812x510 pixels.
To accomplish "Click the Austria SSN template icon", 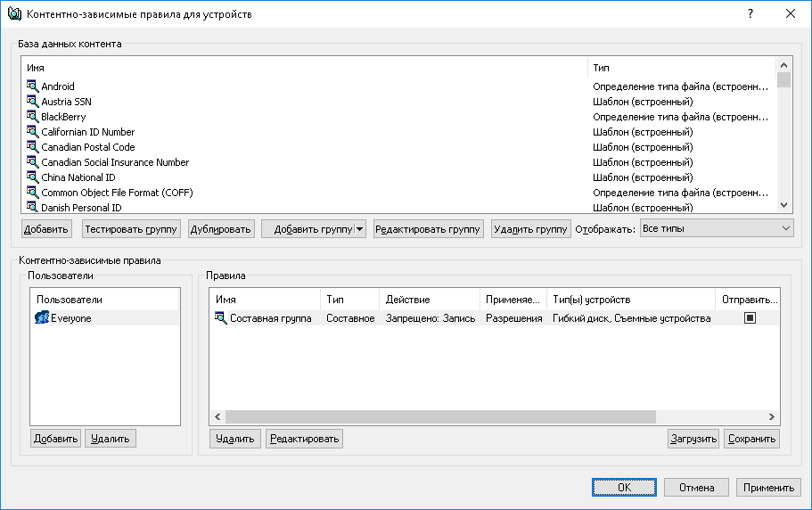I will [33, 102].
